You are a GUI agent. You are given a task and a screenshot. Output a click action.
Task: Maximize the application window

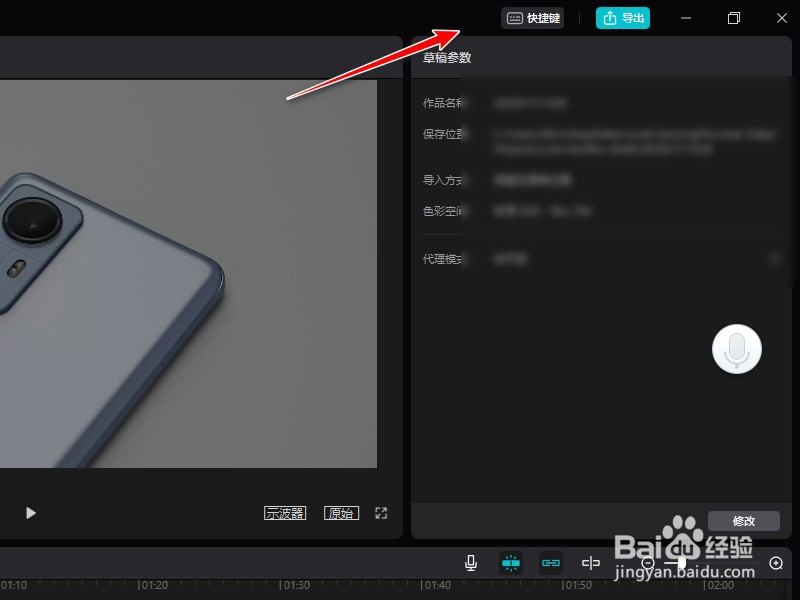click(734, 17)
